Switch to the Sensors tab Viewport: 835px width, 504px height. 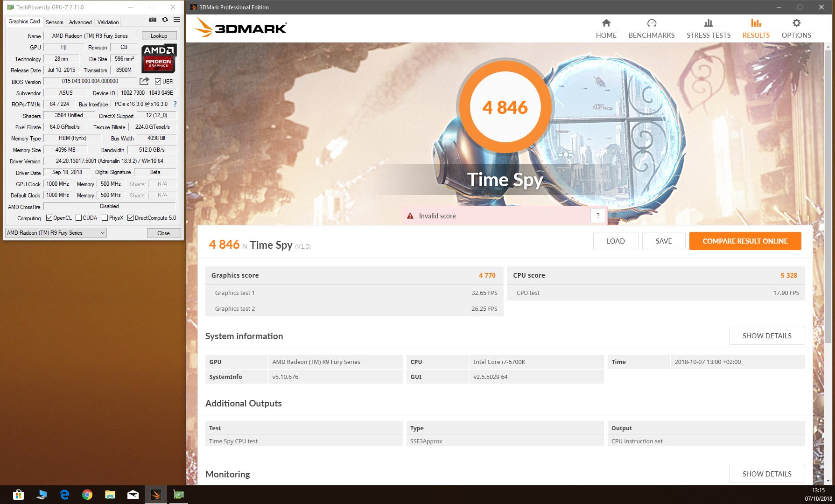[54, 22]
